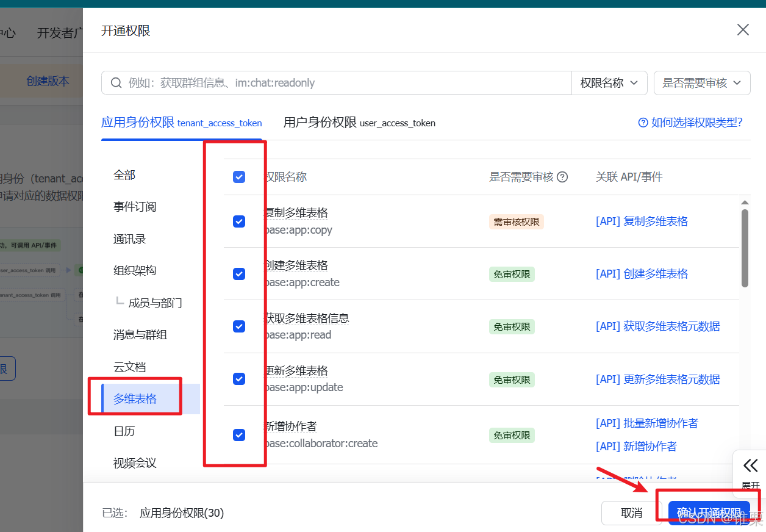Viewport: 766px width, 532px height.
Task: Uncheck the 更新多维表格 permission checkbox
Action: coord(239,379)
